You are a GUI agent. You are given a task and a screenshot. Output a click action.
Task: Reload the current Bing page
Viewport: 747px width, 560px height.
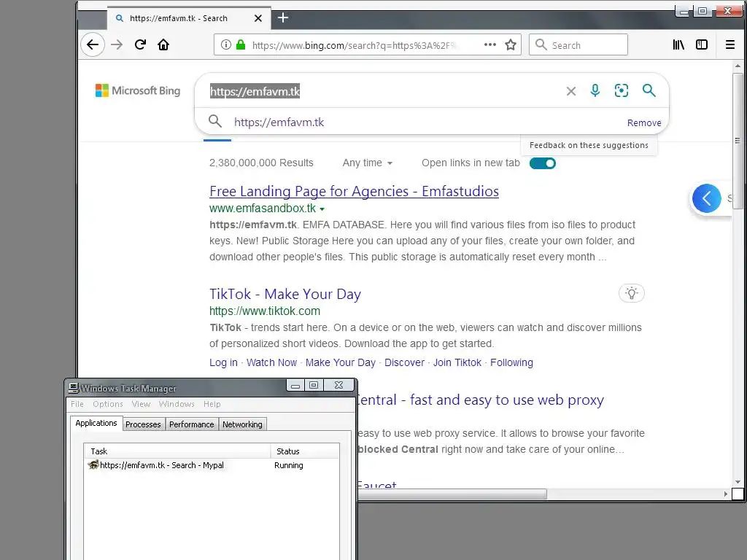point(140,44)
